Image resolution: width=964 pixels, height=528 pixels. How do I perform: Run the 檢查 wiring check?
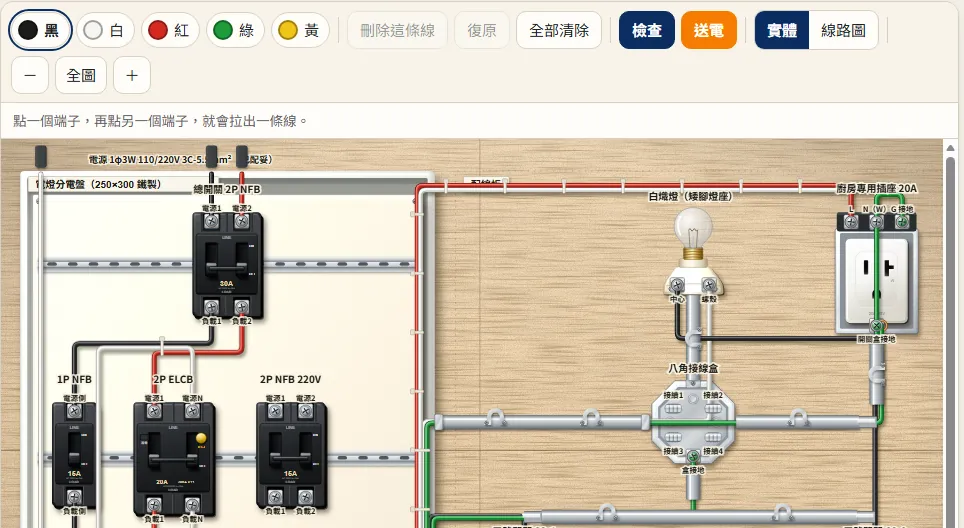[x=647, y=30]
